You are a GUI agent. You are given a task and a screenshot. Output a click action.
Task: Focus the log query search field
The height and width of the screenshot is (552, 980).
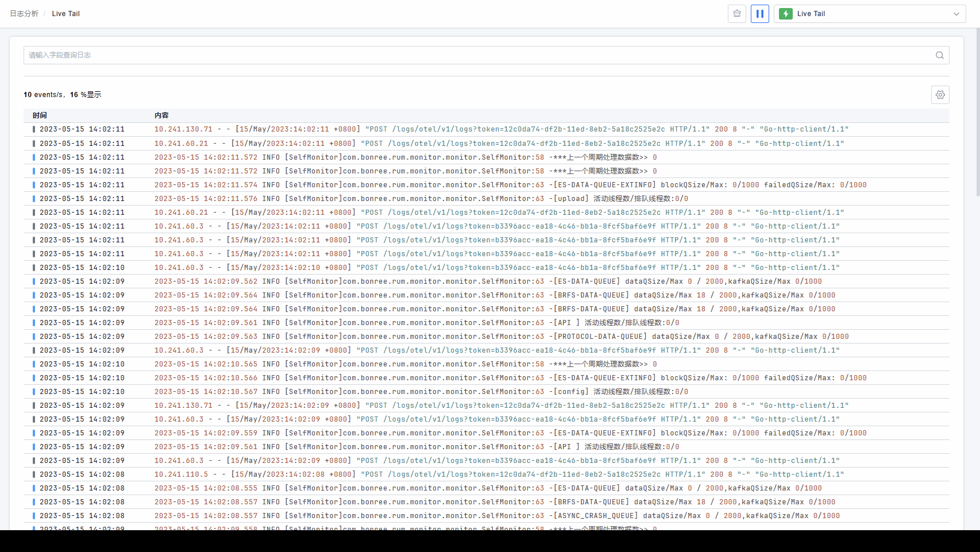click(477, 55)
